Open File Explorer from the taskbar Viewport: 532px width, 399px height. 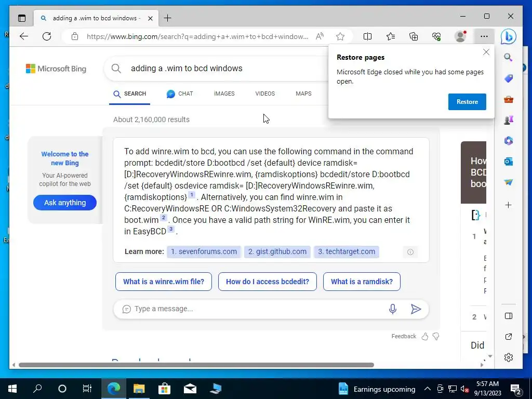(139, 389)
